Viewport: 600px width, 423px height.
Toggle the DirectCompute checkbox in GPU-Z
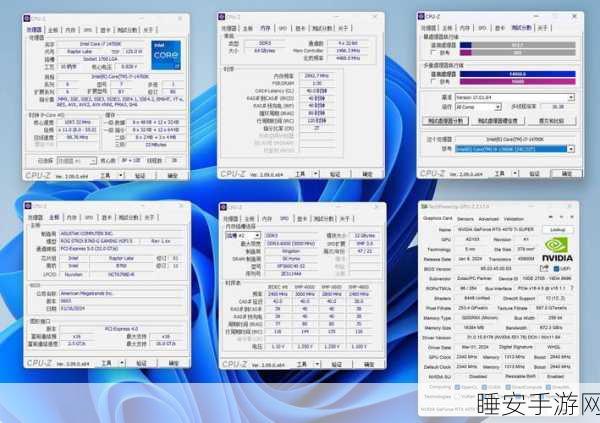(x=508, y=387)
